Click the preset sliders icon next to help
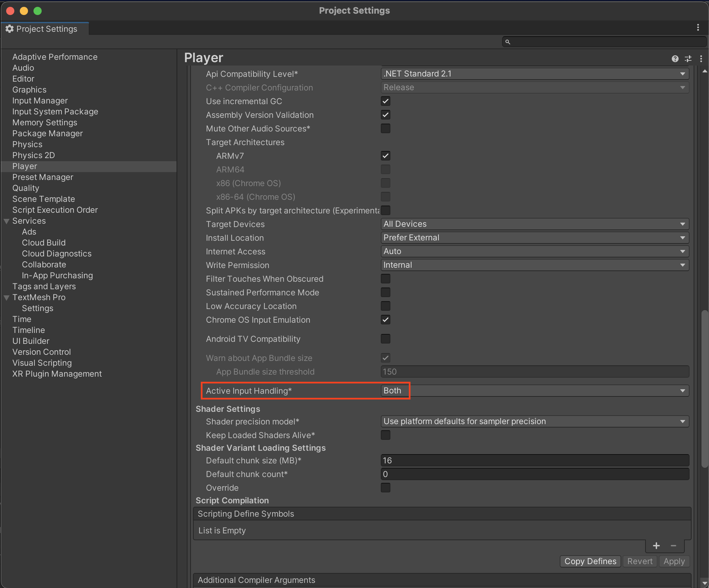The image size is (709, 588). coord(688,59)
